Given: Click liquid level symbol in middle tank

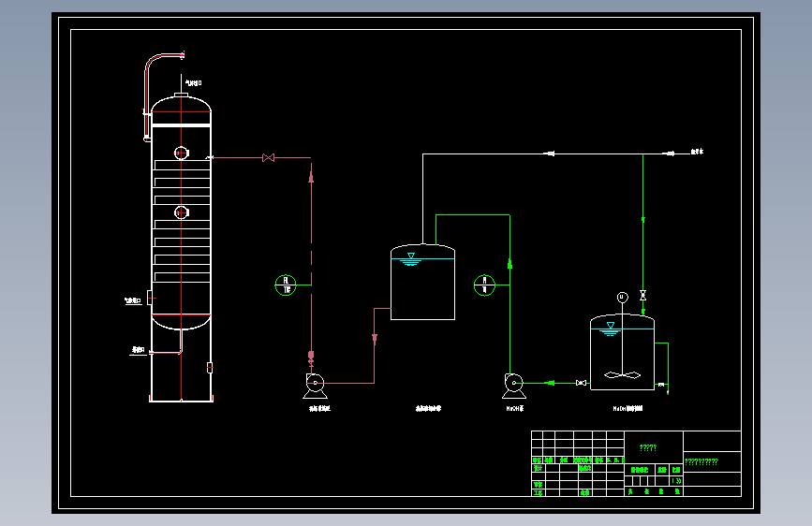Looking at the screenshot, I should pos(411,259).
